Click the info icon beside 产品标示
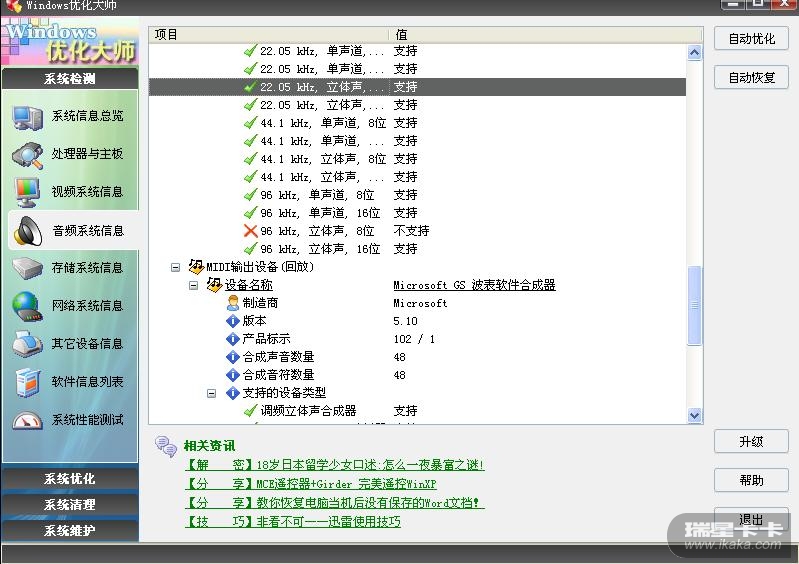Screen dimensions: 799x564 (x=232, y=339)
